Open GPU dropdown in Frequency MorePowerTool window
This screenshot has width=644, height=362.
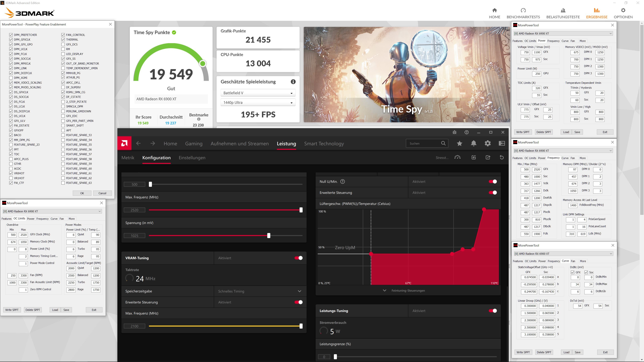point(563,151)
